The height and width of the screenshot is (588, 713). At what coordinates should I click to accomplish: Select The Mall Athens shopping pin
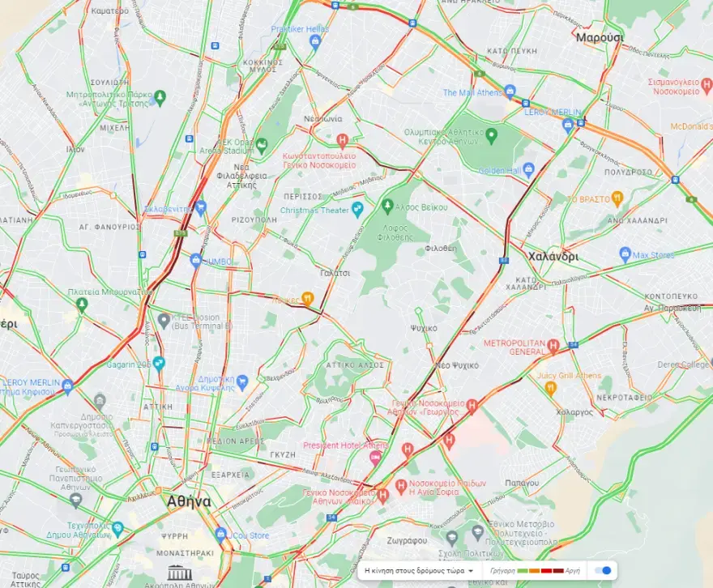click(x=510, y=92)
